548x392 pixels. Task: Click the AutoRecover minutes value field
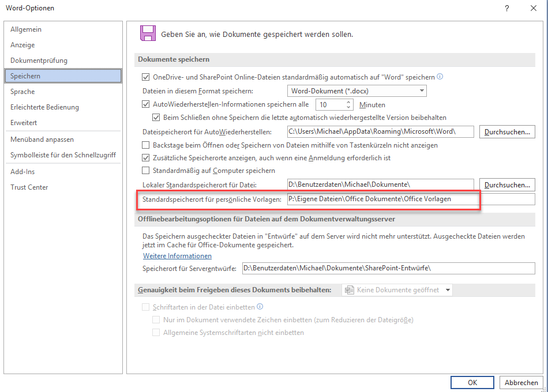coord(331,104)
